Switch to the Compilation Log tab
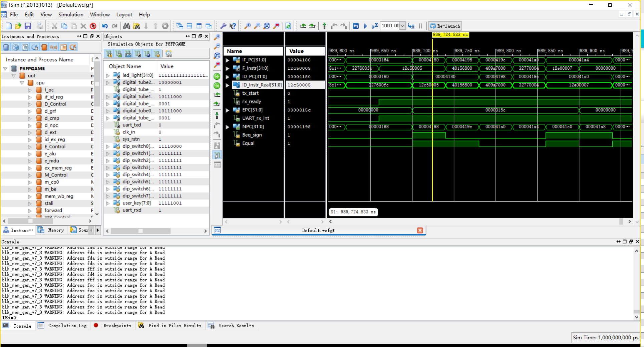Image resolution: width=644 pixels, height=347 pixels. (x=62, y=326)
